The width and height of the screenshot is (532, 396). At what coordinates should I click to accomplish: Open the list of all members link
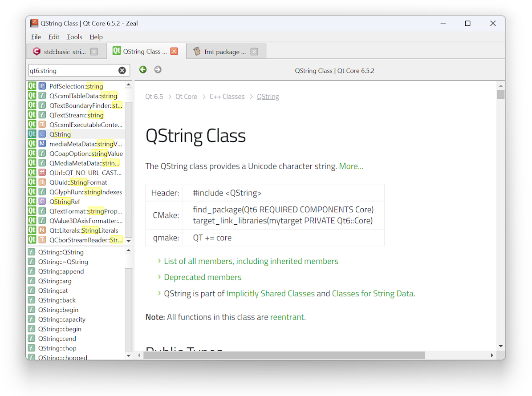click(251, 261)
